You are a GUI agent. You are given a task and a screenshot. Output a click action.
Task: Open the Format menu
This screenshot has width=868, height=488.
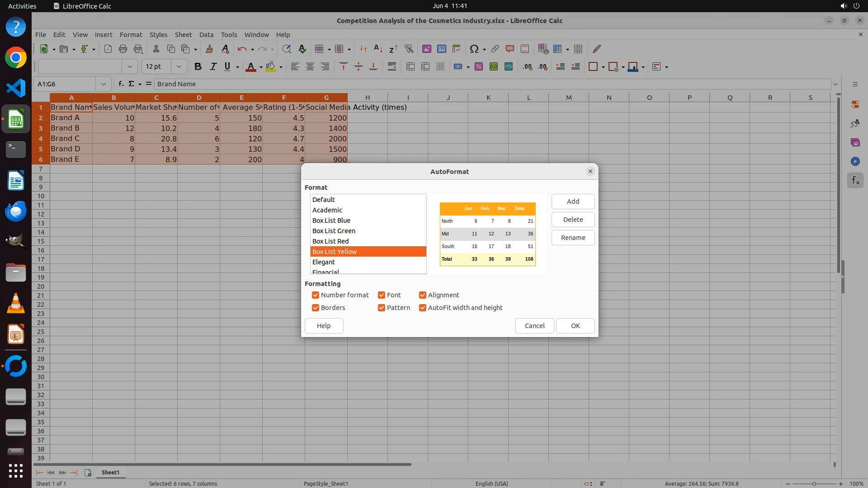tap(131, 35)
